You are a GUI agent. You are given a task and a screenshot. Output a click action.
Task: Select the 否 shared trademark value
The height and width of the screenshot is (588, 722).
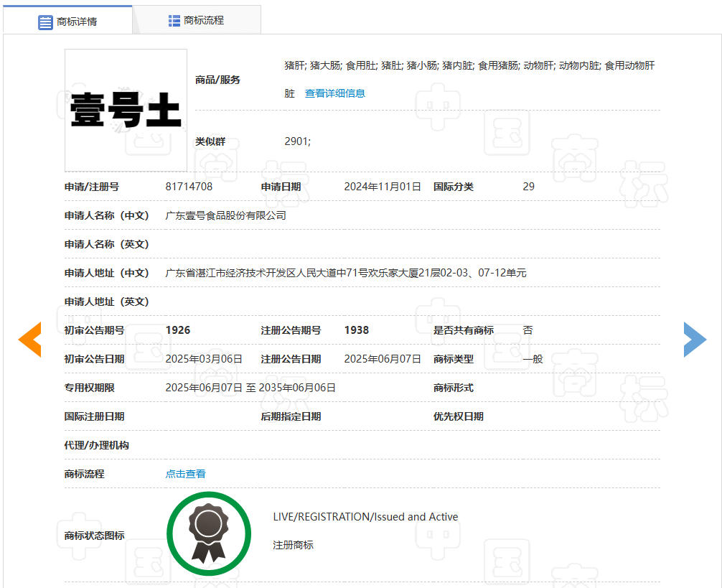coord(528,330)
